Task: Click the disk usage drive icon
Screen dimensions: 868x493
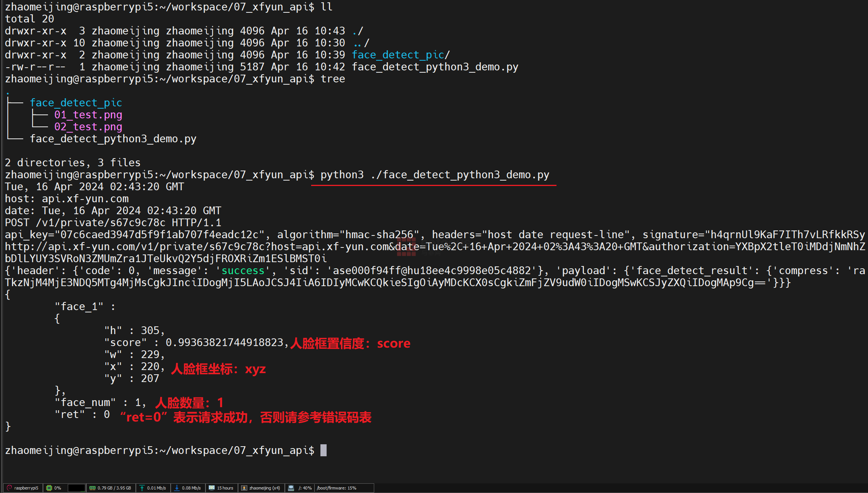Action: [x=291, y=488]
